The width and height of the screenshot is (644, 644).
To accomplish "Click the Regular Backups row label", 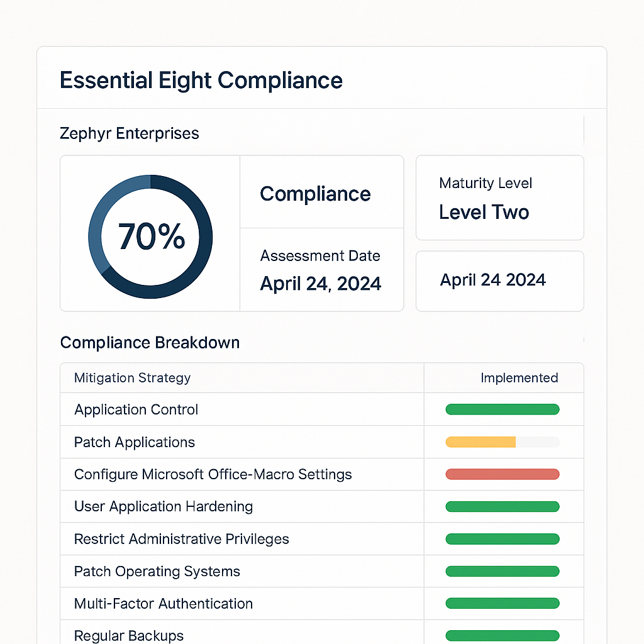I will tap(129, 635).
